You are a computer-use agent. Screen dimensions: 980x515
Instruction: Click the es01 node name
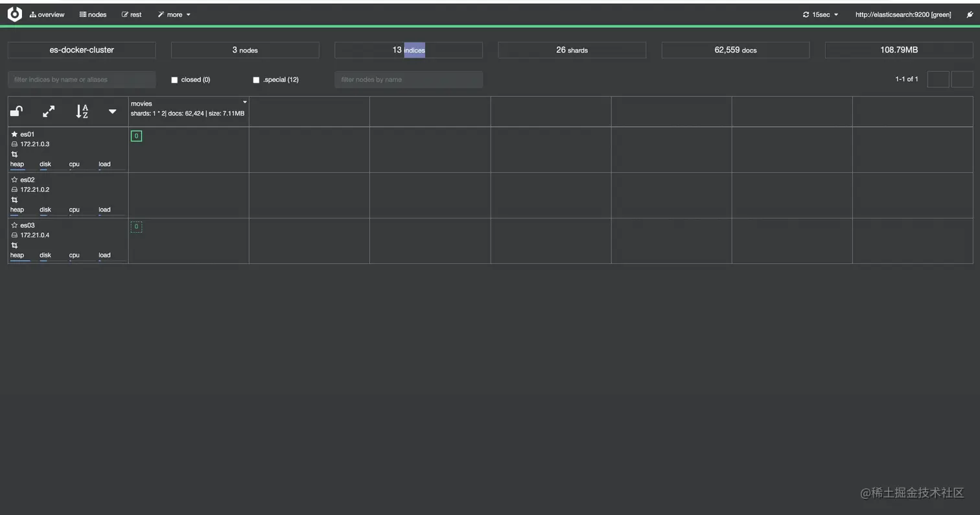coord(27,134)
